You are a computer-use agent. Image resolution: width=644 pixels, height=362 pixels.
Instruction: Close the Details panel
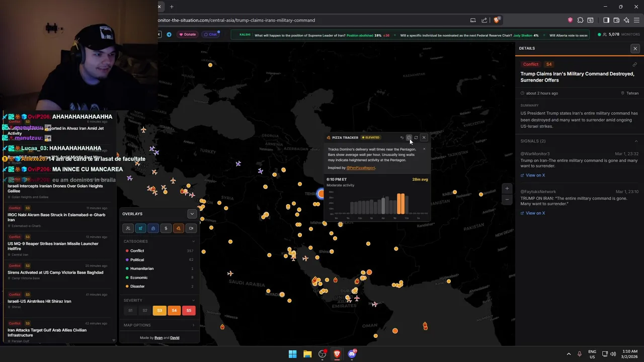(635, 48)
